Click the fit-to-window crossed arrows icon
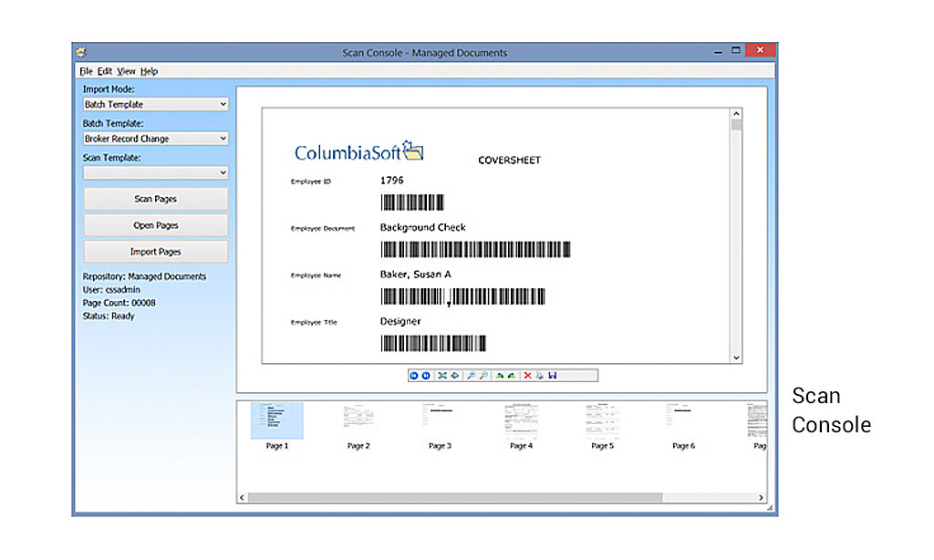The image size is (934, 560). tap(442, 376)
